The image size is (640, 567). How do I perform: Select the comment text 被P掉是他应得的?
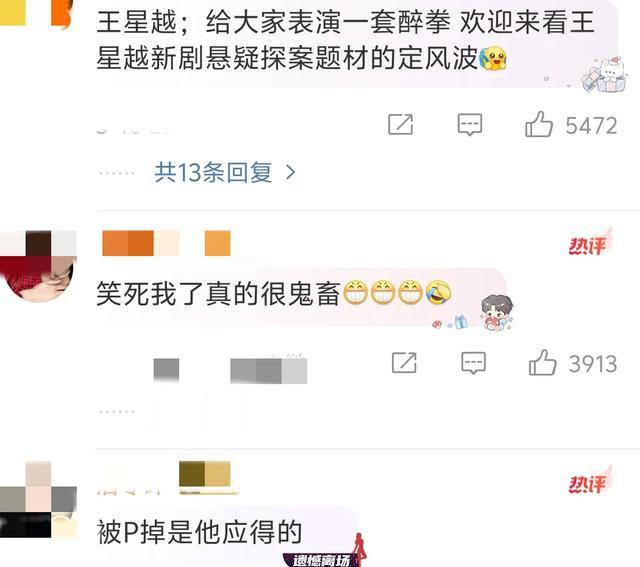tap(200, 532)
